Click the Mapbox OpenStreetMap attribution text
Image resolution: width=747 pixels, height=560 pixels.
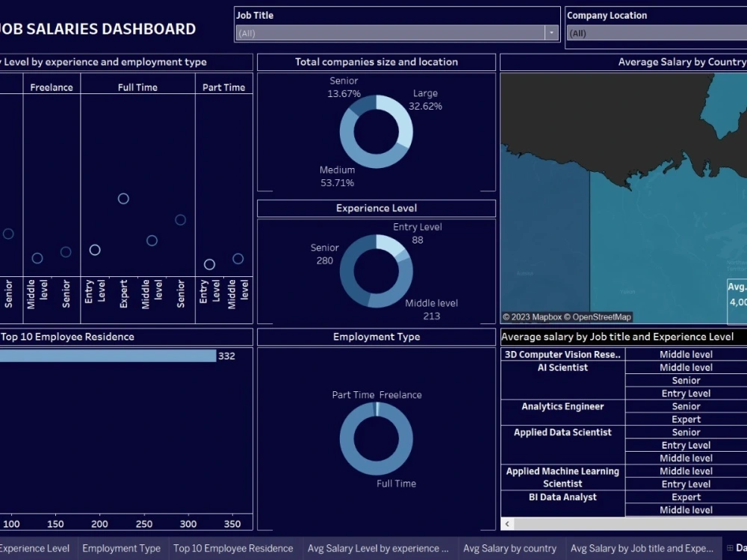click(567, 317)
